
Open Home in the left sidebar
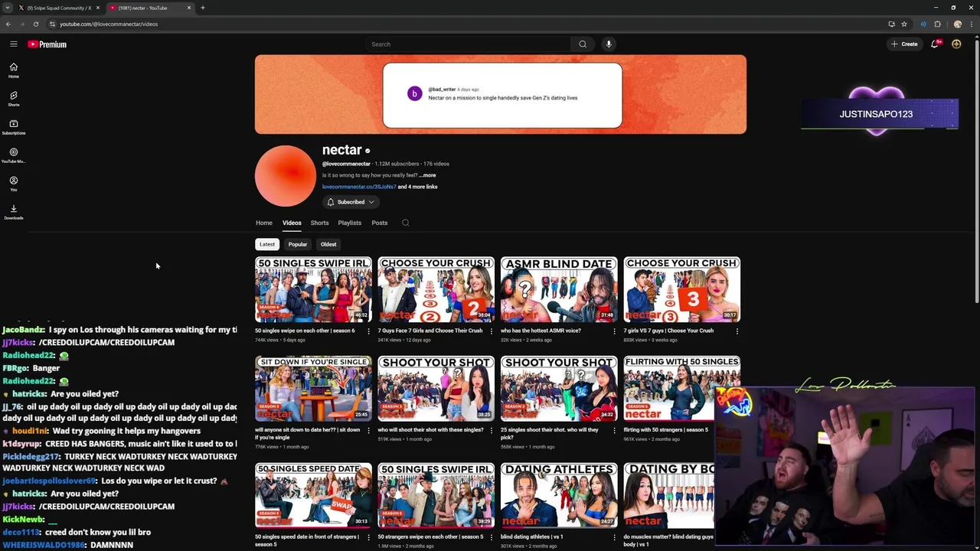(13, 70)
